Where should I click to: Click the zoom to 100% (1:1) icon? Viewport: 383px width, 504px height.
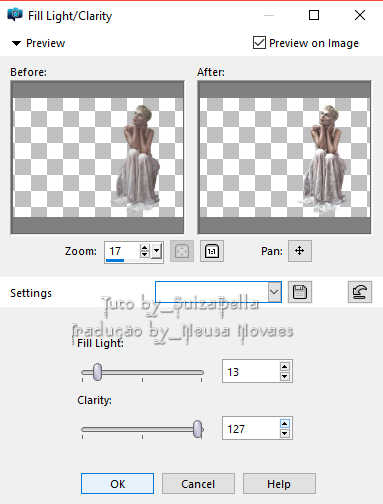point(212,251)
